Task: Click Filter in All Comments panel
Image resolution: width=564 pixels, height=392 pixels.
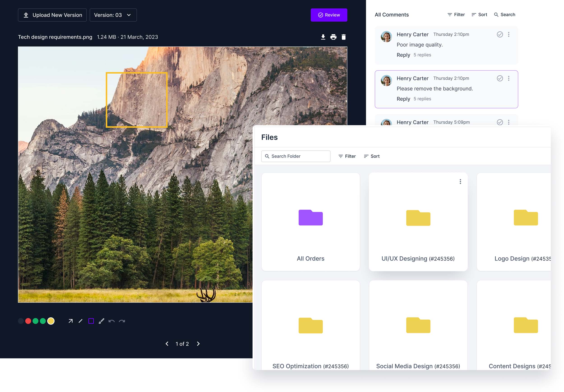Action: tap(456, 15)
